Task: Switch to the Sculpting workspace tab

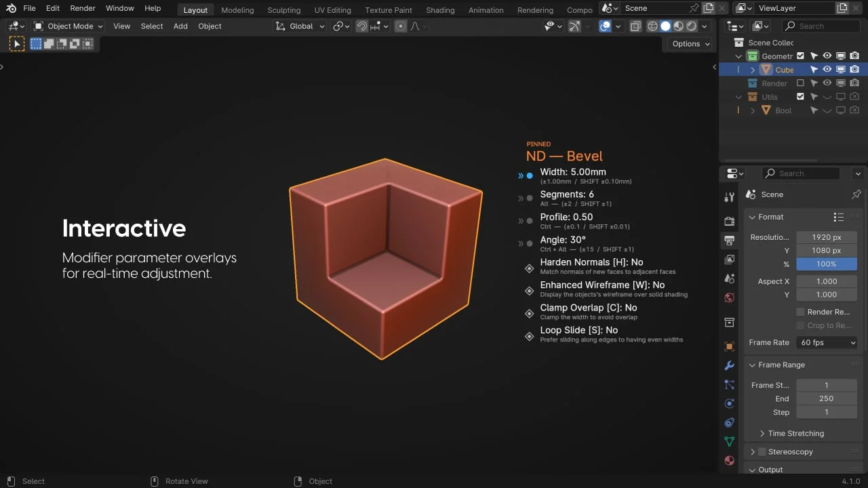Action: click(283, 9)
